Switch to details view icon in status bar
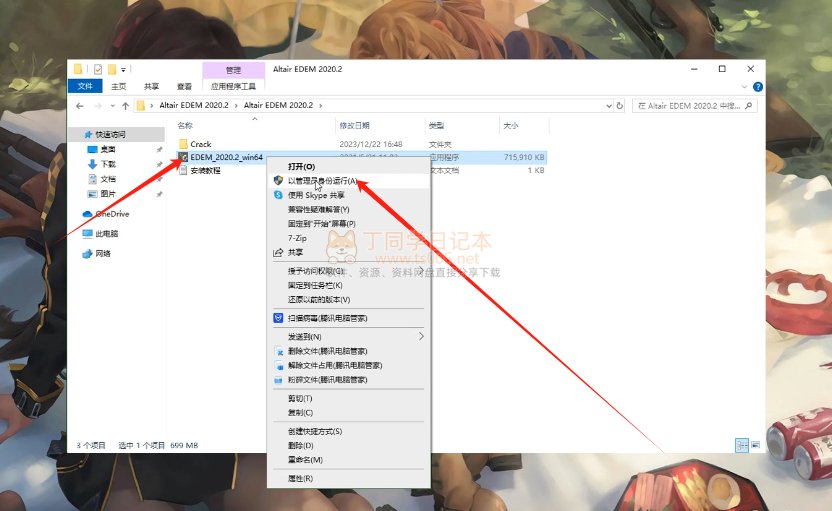The image size is (832, 511). (742, 445)
